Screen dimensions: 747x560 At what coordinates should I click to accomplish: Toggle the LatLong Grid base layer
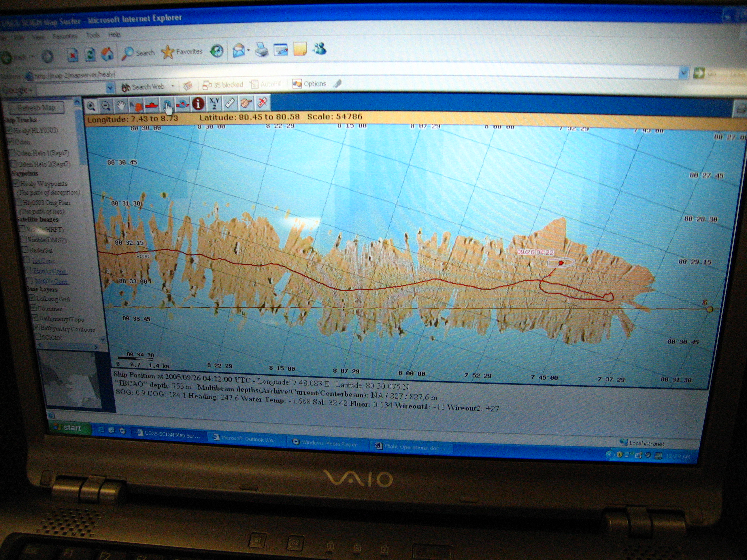pyautogui.click(x=32, y=298)
